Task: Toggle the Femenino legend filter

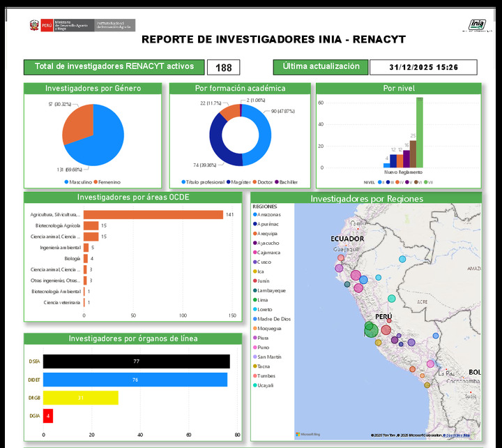Action: point(97,182)
